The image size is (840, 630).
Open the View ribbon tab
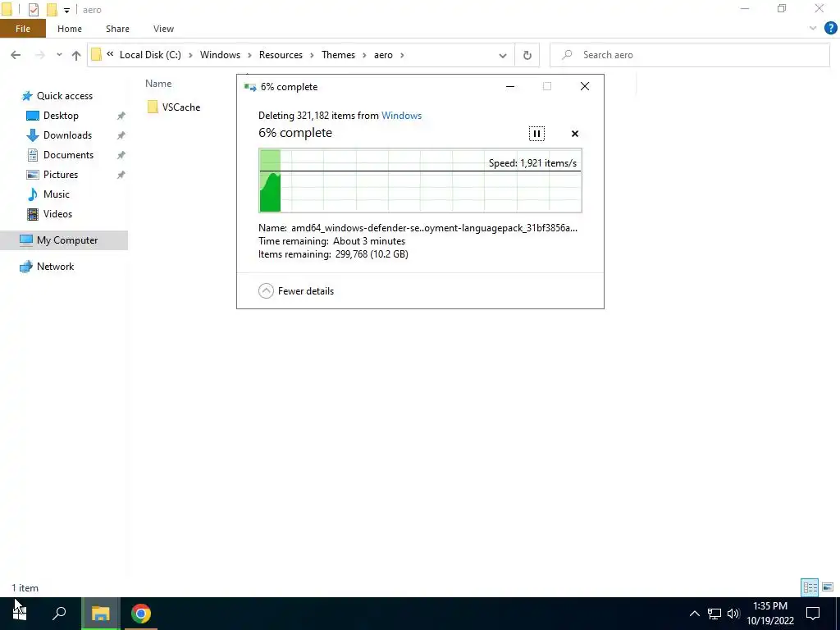[163, 29]
